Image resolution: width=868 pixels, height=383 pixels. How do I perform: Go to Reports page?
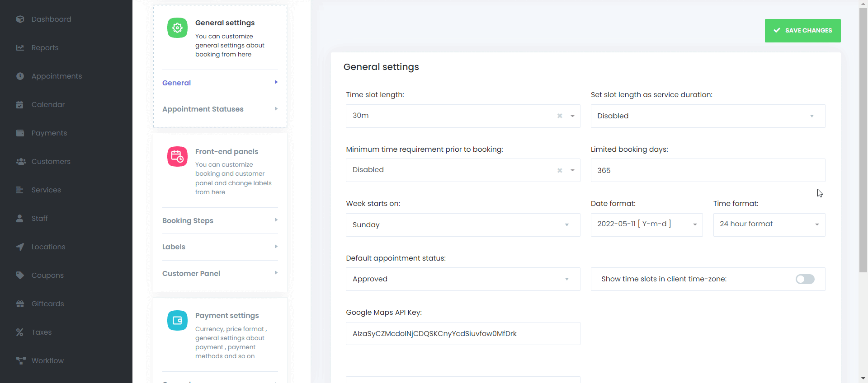(x=45, y=47)
